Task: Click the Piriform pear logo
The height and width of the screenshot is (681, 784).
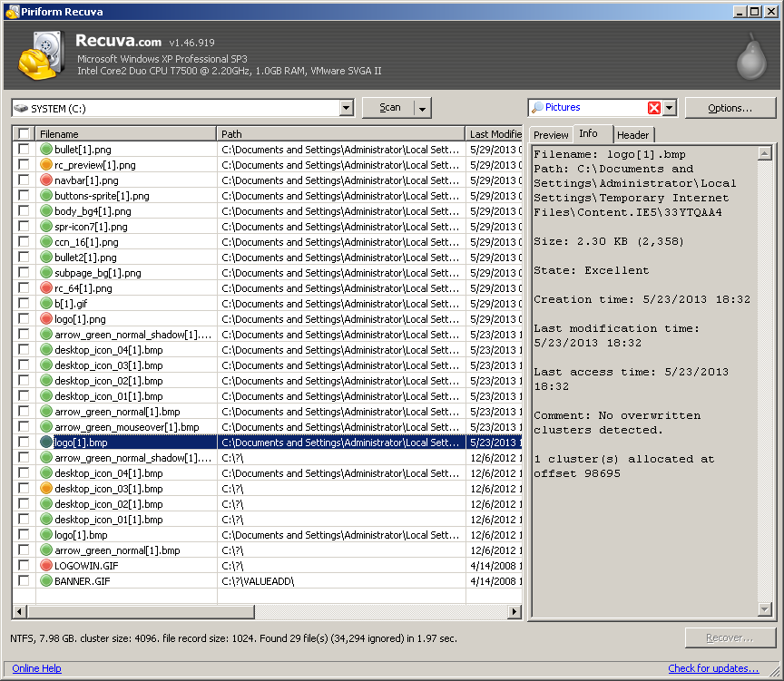Action: [751, 56]
